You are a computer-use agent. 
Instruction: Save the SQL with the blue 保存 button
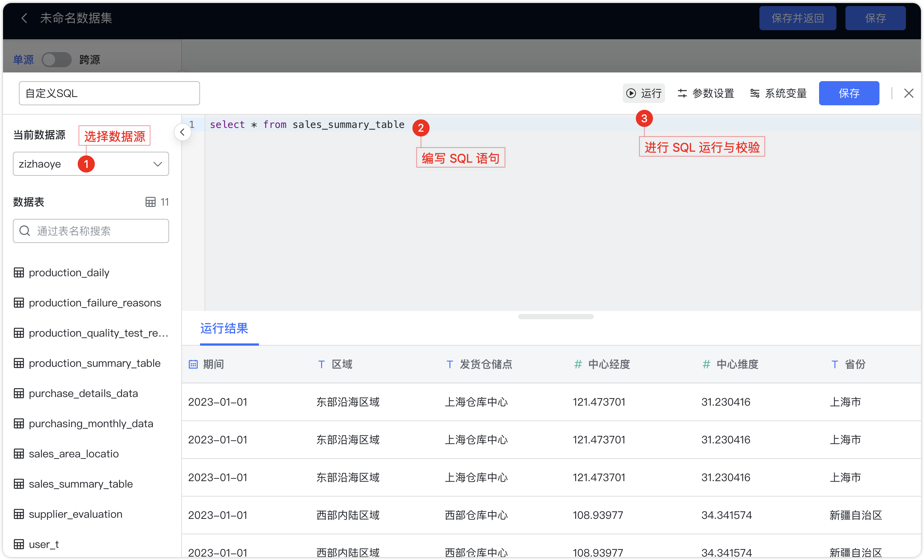[849, 93]
